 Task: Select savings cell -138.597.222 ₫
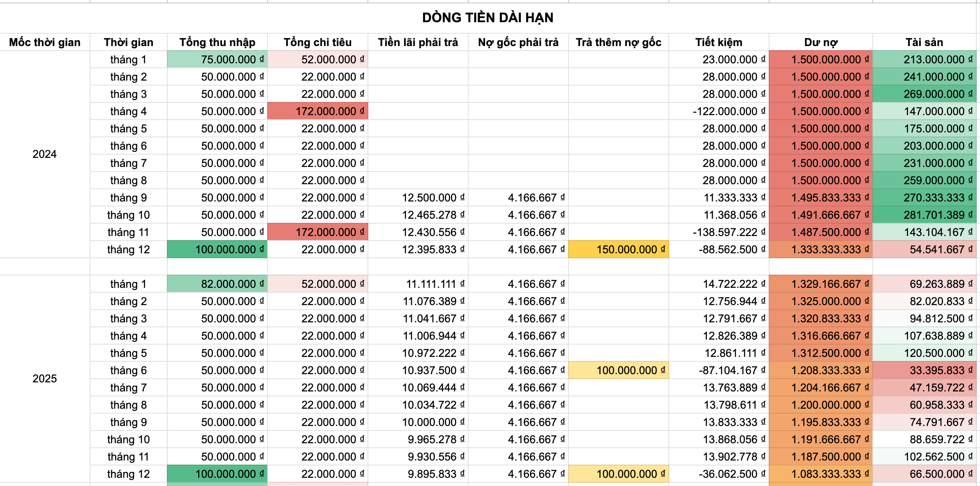719,232
